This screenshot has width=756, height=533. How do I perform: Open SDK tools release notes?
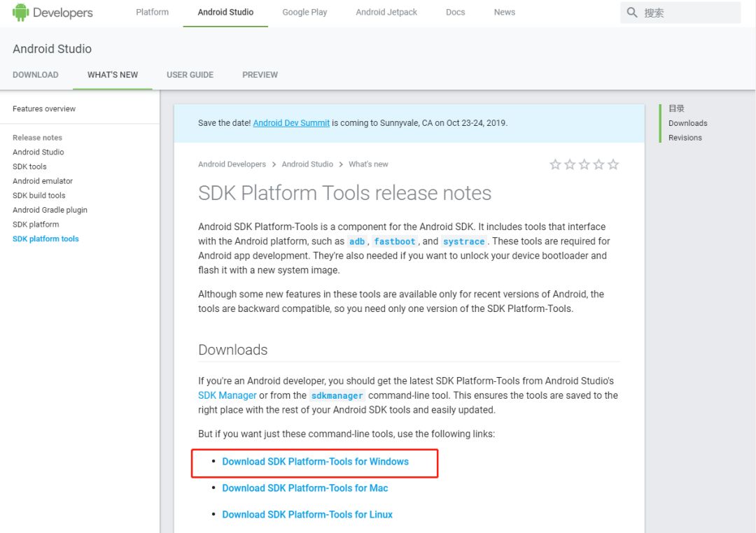coord(29,166)
